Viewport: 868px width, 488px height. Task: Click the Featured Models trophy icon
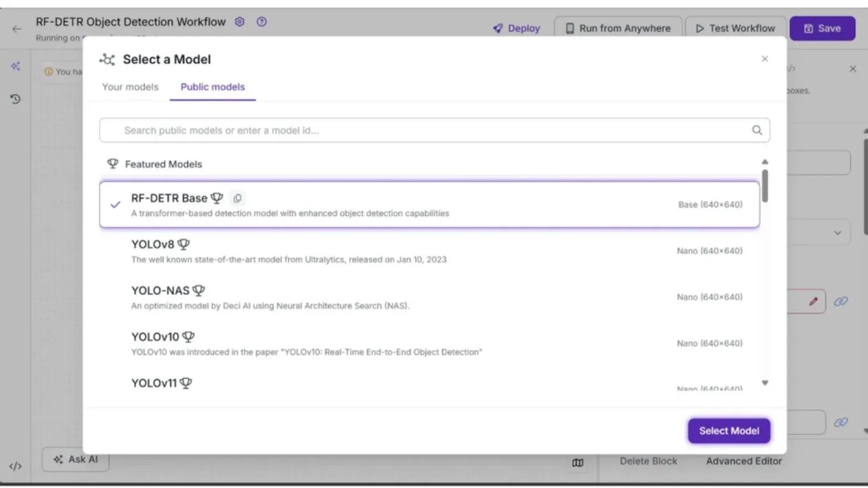pyautogui.click(x=112, y=164)
